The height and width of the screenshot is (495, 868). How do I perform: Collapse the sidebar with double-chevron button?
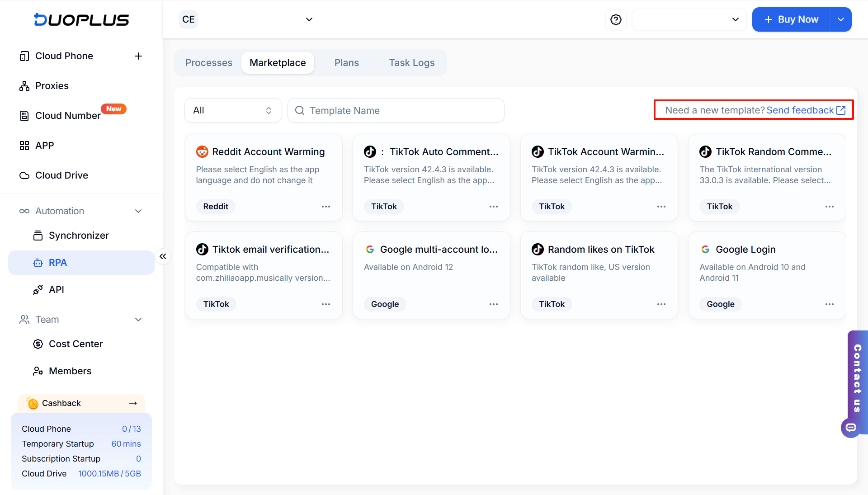[163, 256]
